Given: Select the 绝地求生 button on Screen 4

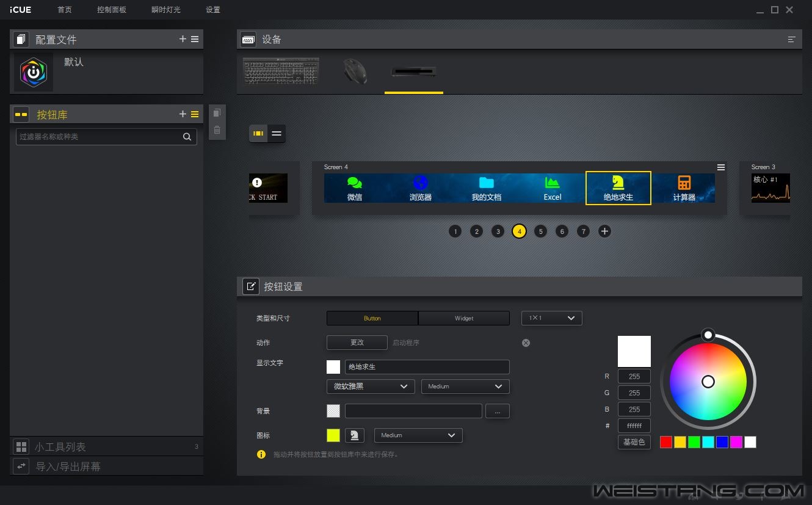Looking at the screenshot, I should [x=618, y=188].
